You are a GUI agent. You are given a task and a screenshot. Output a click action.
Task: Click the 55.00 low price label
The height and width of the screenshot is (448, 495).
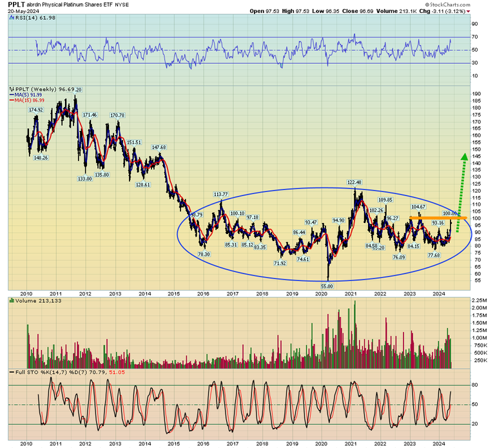[329, 285]
